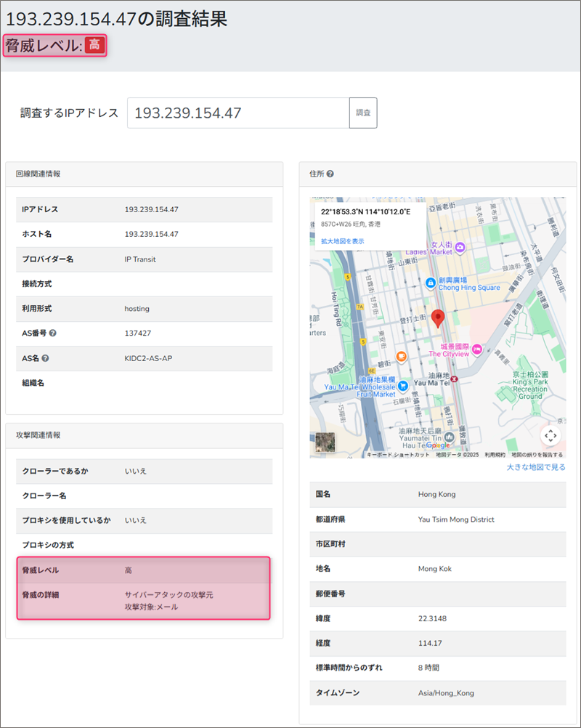Open map camera controls button
This screenshot has height=728, width=581.
tap(550, 435)
